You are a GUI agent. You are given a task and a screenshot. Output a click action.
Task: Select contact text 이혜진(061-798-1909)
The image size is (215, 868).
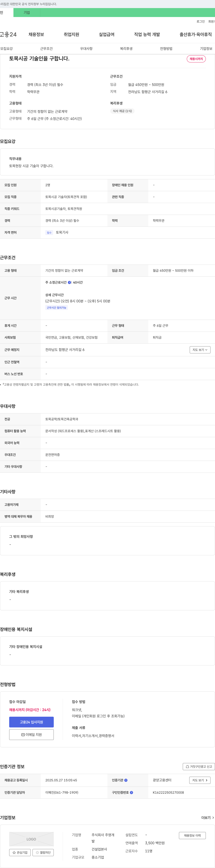[62, 793]
